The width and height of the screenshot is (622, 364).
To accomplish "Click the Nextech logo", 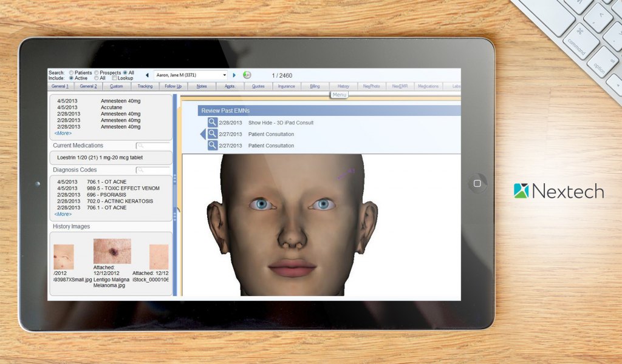I will tap(558, 191).
